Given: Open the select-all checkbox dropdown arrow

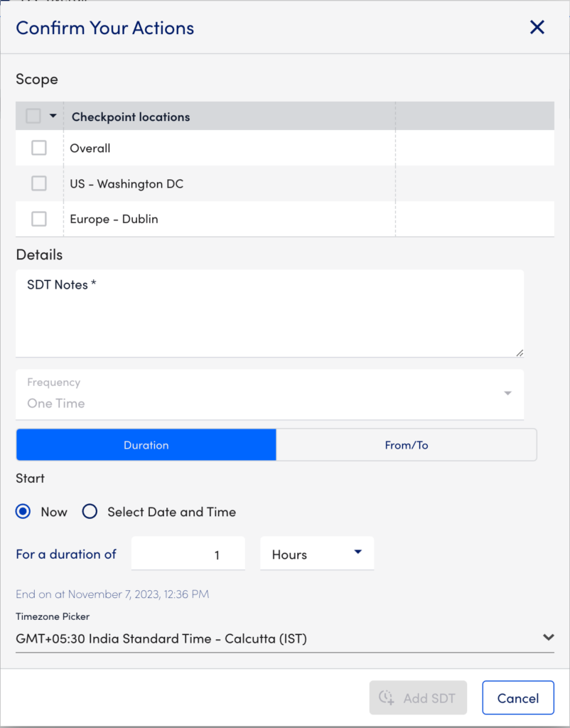Looking at the screenshot, I should tap(53, 116).
